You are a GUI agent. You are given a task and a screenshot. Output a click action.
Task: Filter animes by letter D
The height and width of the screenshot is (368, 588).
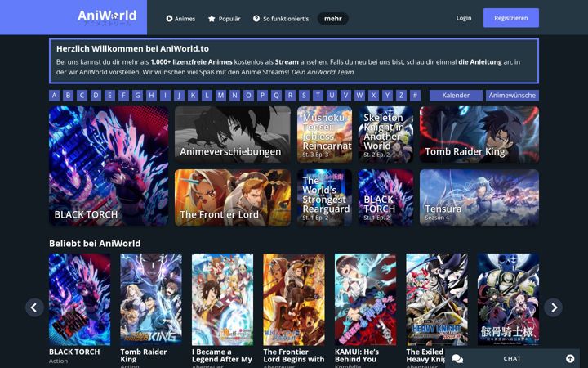tap(96, 96)
